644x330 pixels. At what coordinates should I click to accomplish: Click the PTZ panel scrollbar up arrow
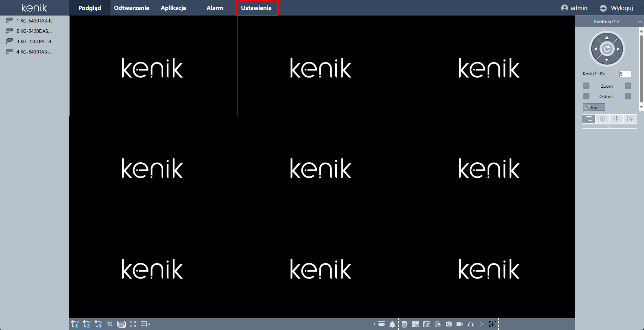(641, 31)
